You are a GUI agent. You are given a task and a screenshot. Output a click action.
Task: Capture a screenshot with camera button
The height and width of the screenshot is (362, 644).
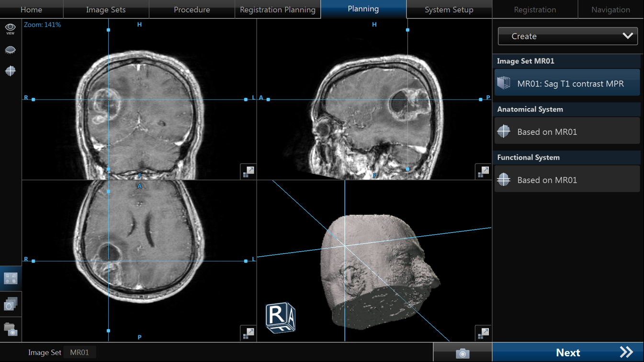462,353
